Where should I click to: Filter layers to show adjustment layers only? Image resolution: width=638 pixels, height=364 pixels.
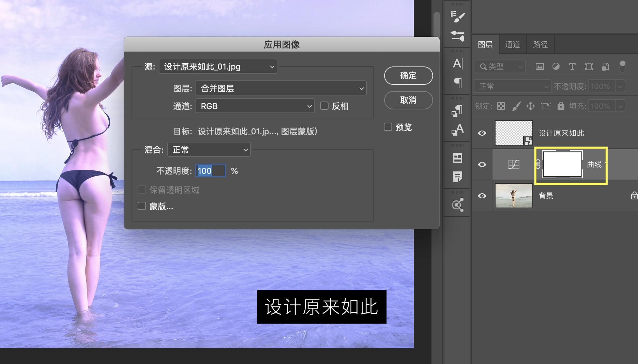click(x=556, y=66)
